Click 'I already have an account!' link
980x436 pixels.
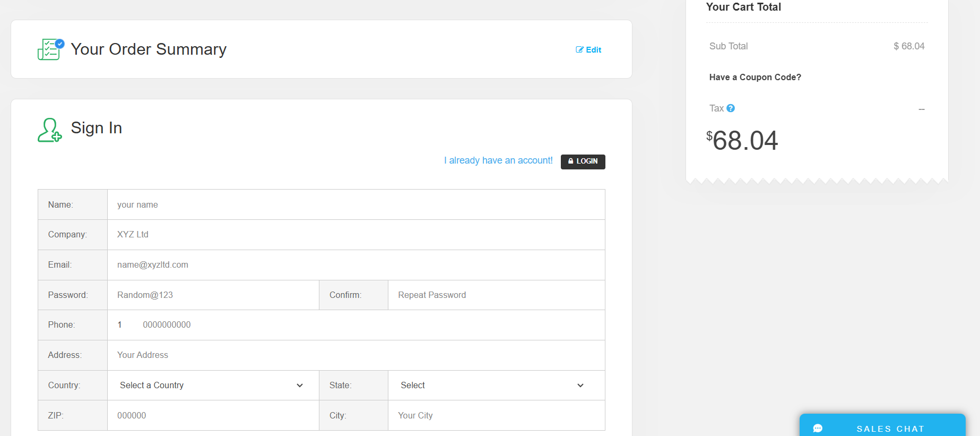pos(498,160)
